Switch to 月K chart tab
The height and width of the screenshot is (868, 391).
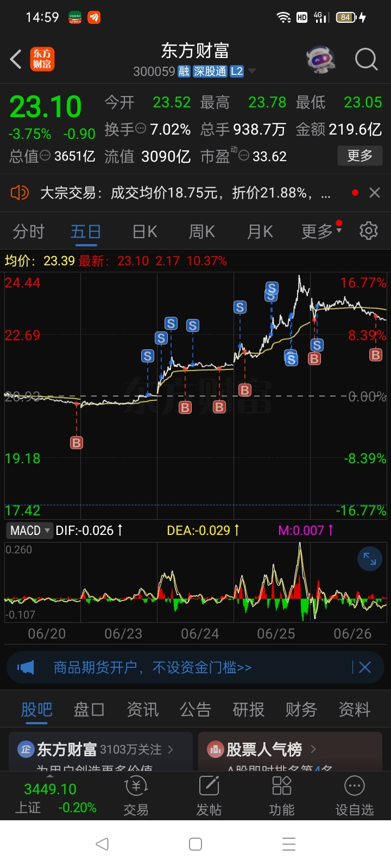click(x=260, y=232)
